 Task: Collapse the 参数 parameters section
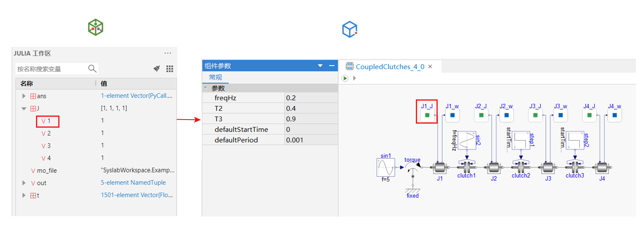206,88
